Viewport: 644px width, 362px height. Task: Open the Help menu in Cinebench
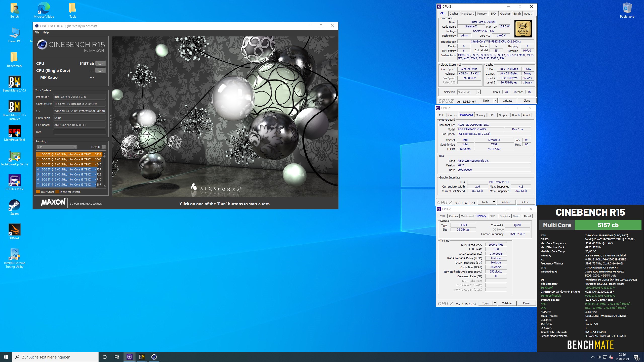coord(46,32)
